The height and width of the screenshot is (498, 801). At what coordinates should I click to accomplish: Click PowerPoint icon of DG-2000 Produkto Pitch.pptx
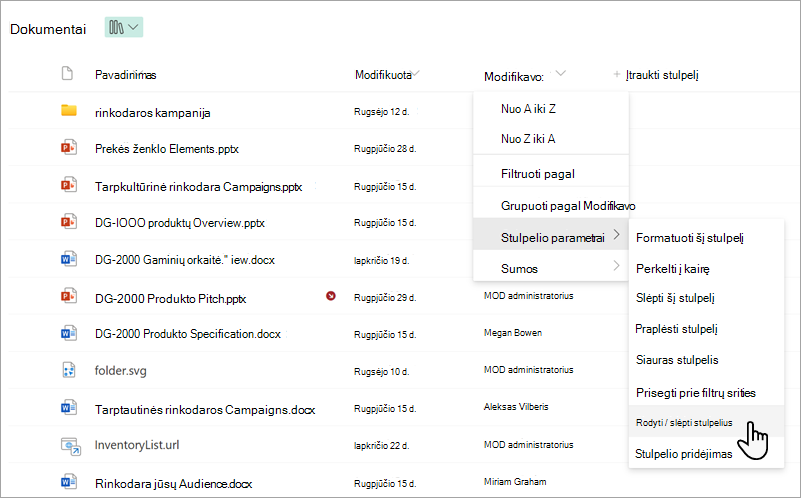[x=68, y=296]
